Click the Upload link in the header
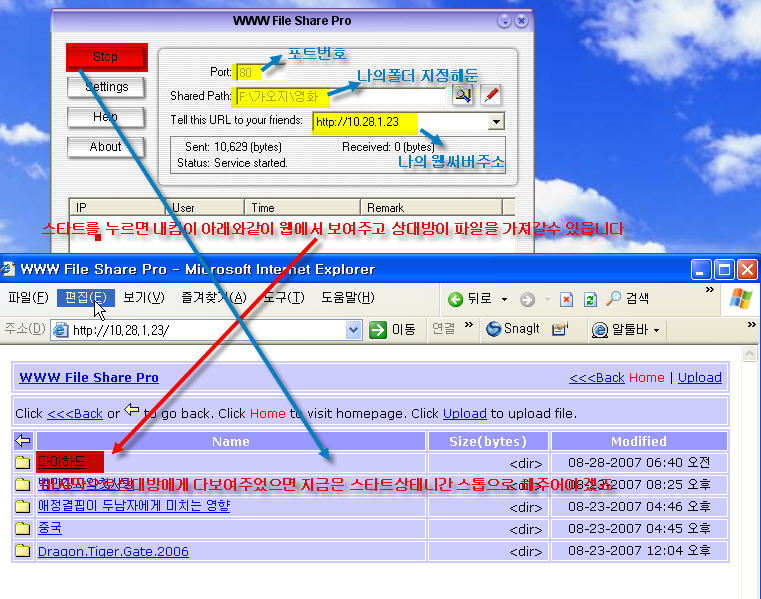 (x=699, y=378)
